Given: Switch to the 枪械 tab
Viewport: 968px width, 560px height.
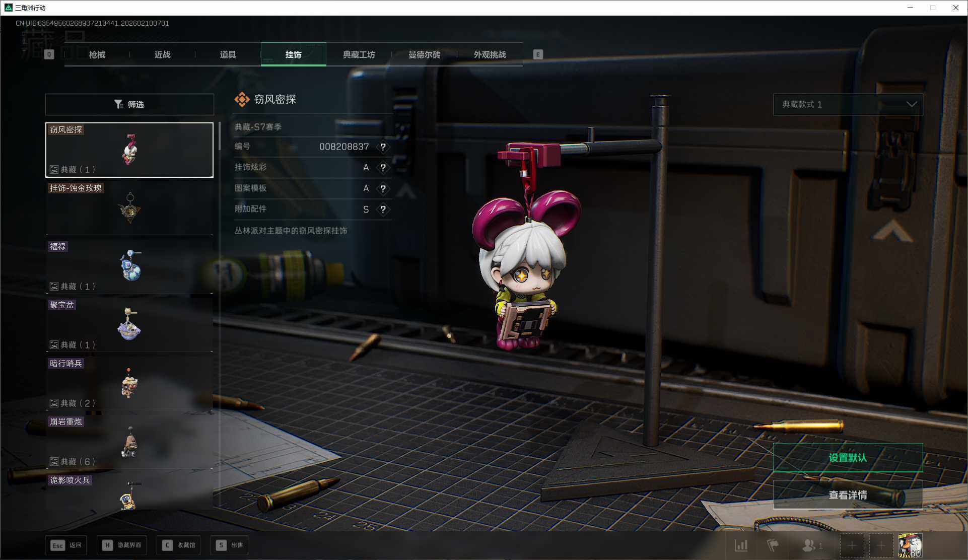Looking at the screenshot, I should pos(97,54).
